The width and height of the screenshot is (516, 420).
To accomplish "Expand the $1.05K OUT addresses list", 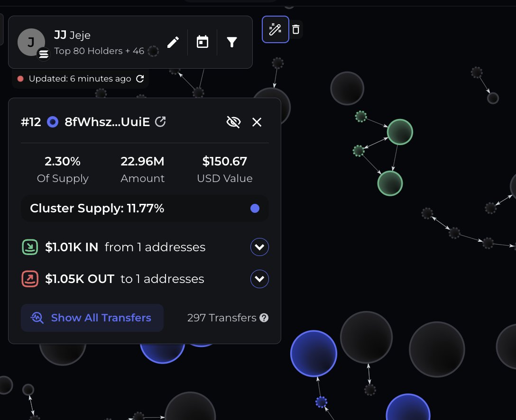I will tap(259, 279).
